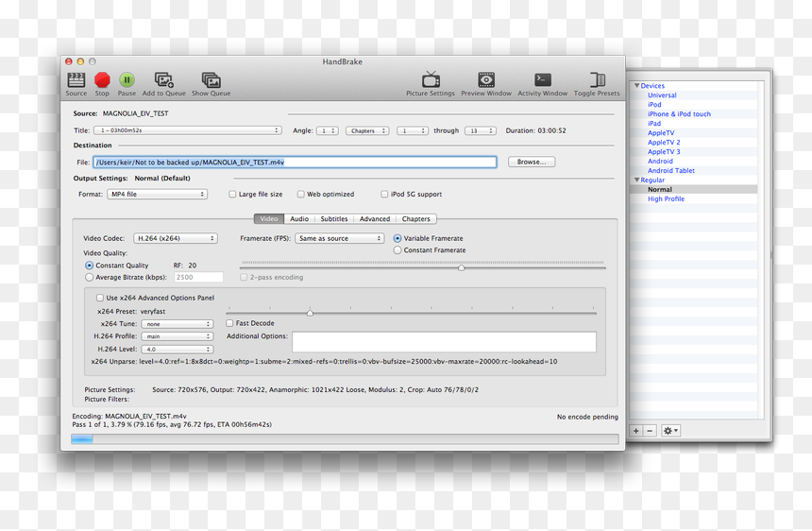Viewport: 812px width, 531px height.
Task: Click the RF video quality slider handle
Action: coord(461,267)
